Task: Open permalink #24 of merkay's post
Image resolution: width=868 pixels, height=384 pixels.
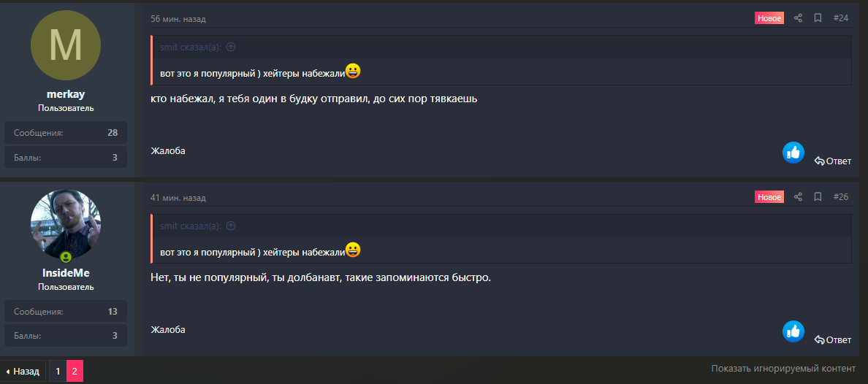Action: coord(840,18)
